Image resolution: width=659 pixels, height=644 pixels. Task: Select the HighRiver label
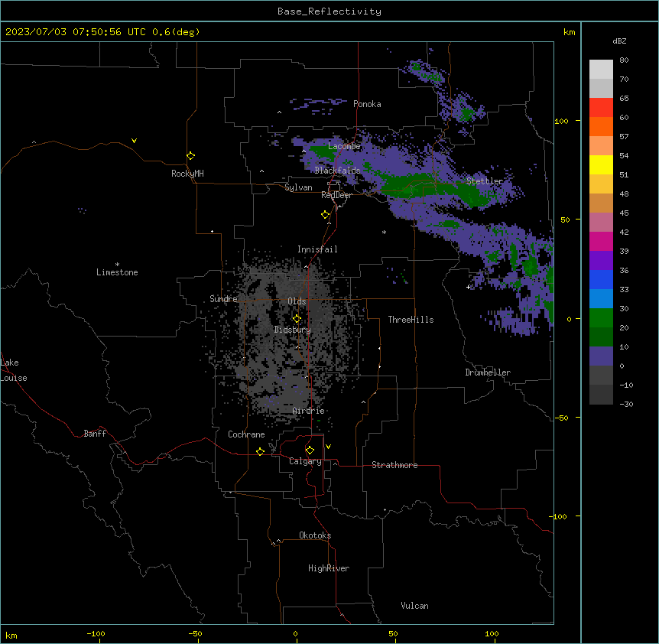click(x=329, y=568)
